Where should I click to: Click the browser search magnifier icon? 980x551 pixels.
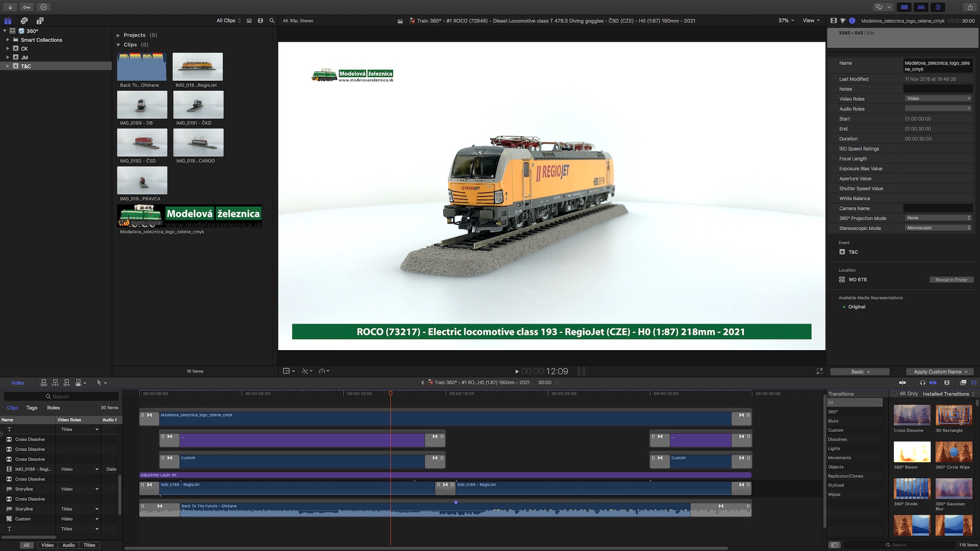click(x=272, y=21)
